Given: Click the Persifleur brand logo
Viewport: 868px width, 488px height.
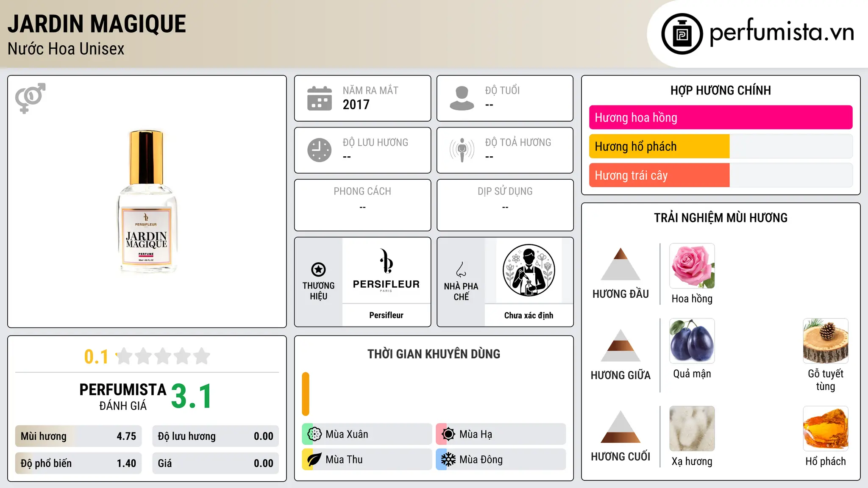Looking at the screenshot, I should coord(386,270).
